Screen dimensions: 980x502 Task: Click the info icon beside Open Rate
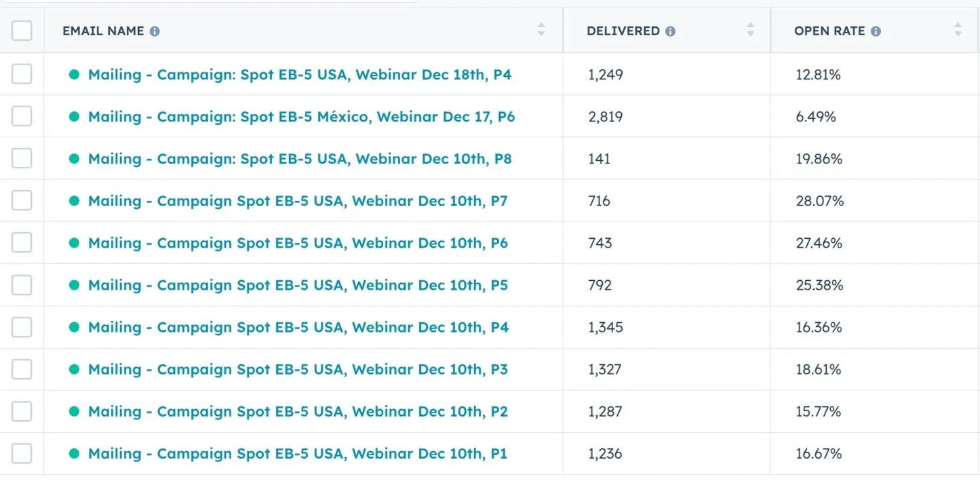876,31
